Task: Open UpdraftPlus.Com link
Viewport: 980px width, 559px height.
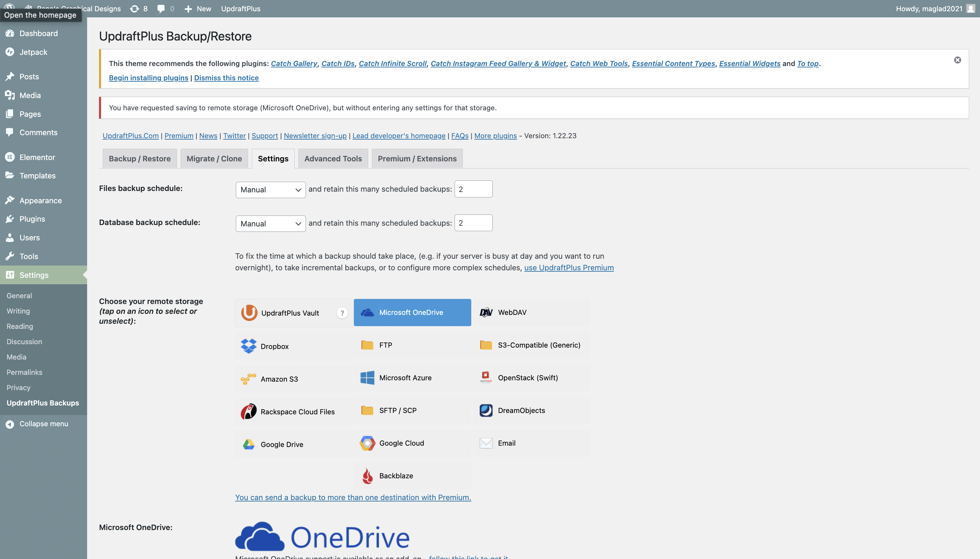Action: [130, 135]
